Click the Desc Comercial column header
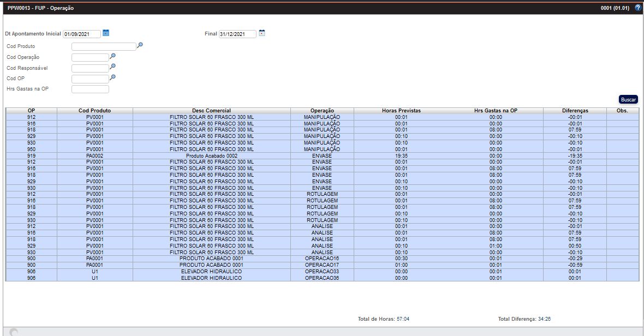Screen dimensions: 644x336 [x=211, y=111]
